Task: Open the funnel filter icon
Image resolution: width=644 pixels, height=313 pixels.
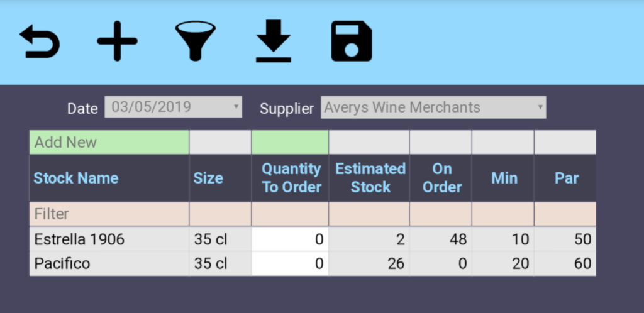Action: (195, 41)
